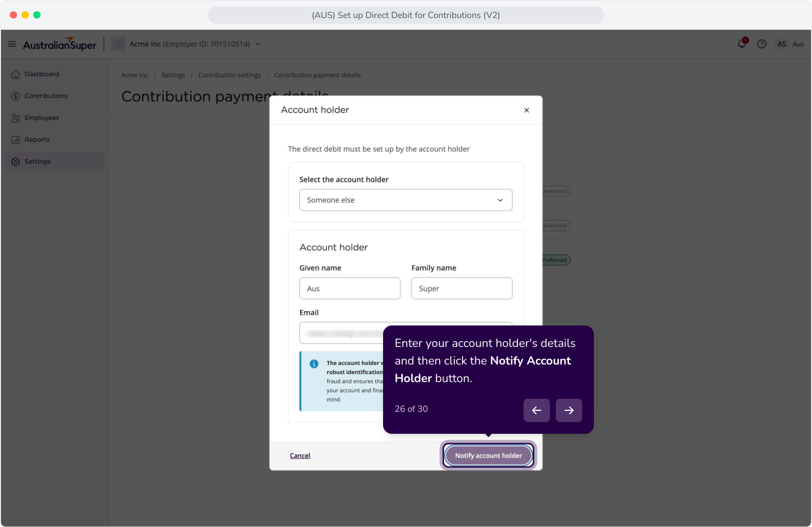Click the Given name field
Screen dimensions: 812x527
[x=350, y=288]
